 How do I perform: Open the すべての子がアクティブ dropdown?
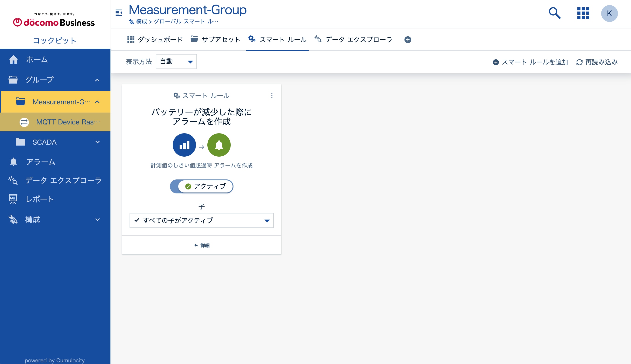pyautogui.click(x=201, y=220)
